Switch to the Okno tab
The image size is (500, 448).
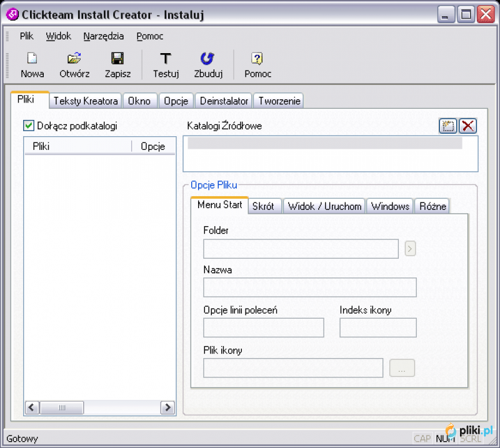(139, 101)
